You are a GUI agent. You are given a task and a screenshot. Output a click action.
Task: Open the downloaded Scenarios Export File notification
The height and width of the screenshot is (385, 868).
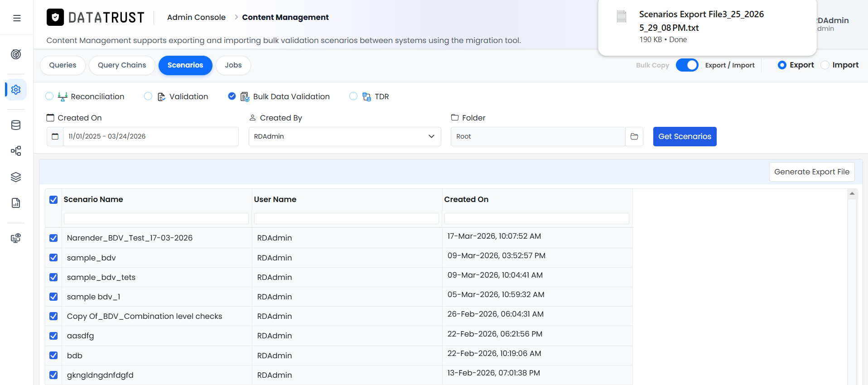click(707, 27)
